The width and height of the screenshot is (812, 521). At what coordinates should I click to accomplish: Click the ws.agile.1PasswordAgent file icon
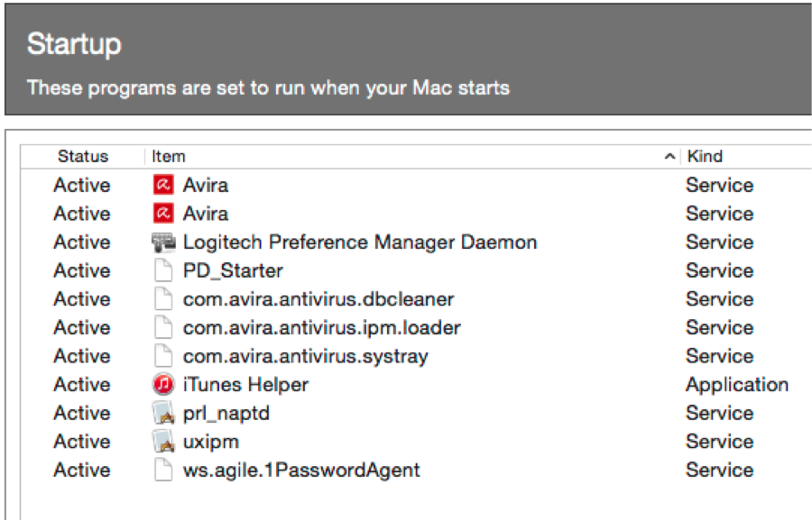point(163,470)
